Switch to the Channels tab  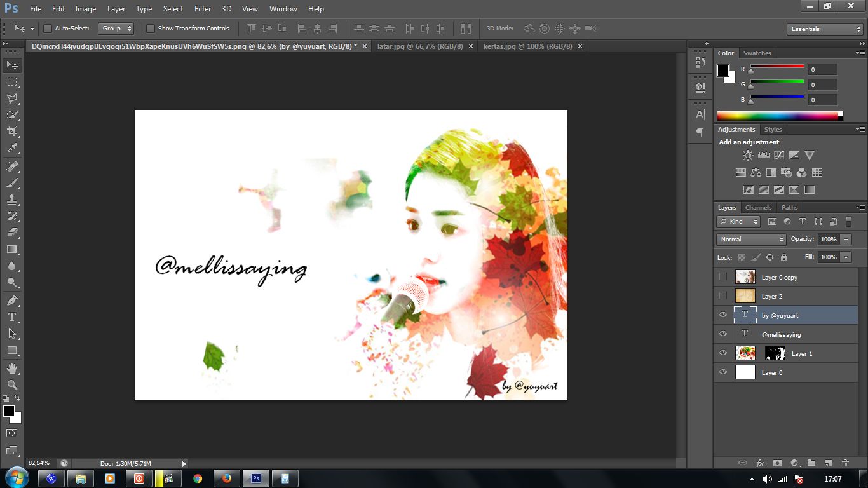point(758,208)
